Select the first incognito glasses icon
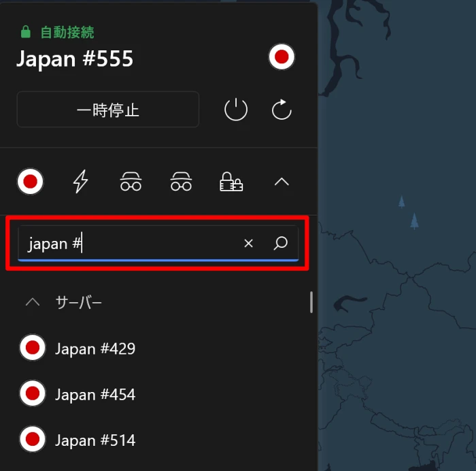Viewport: 476px width, 471px height. pos(131,182)
